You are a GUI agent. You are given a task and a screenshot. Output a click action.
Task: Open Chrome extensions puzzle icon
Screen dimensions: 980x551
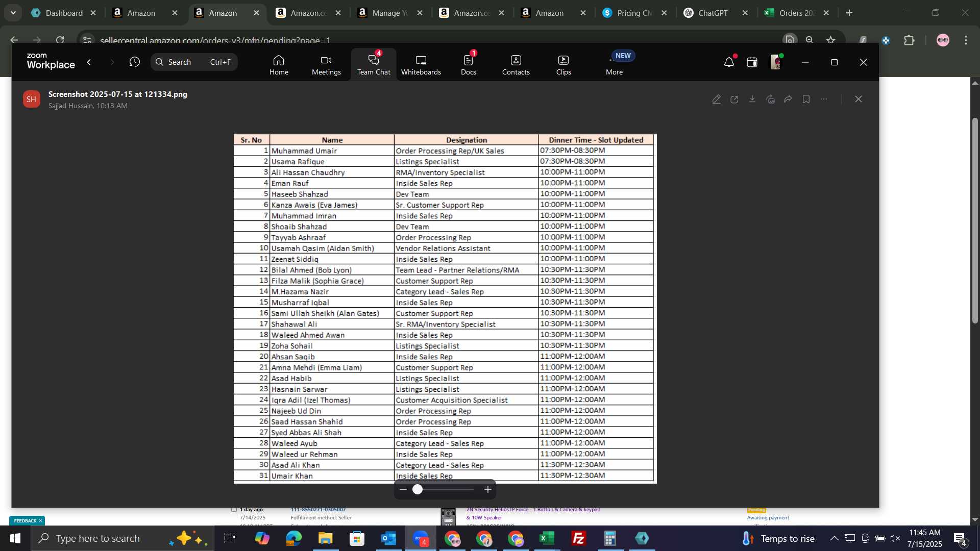click(910, 40)
